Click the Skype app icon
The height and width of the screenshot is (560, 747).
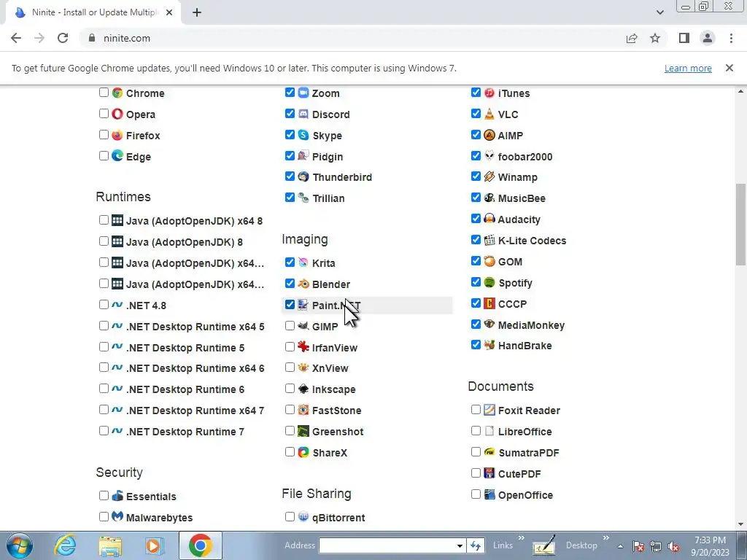click(x=303, y=135)
